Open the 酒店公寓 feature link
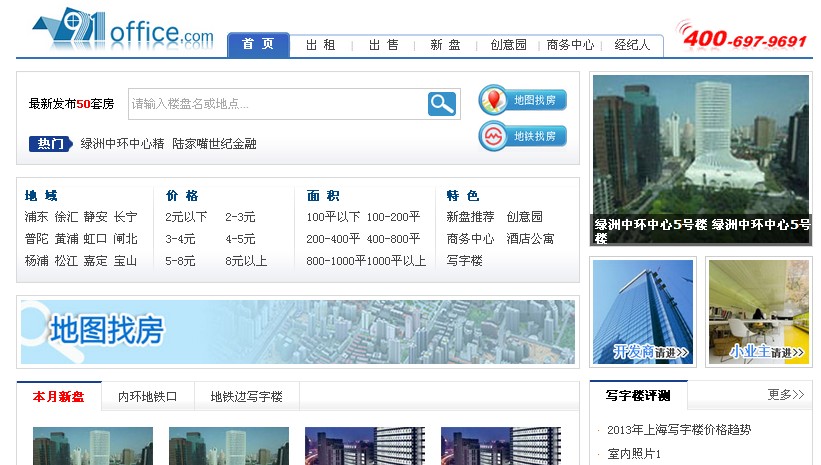The width and height of the screenshot is (821, 465). pos(530,239)
